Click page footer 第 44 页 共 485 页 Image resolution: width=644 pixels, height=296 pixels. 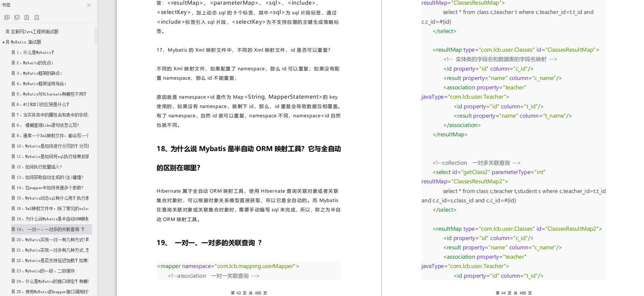(x=514, y=293)
